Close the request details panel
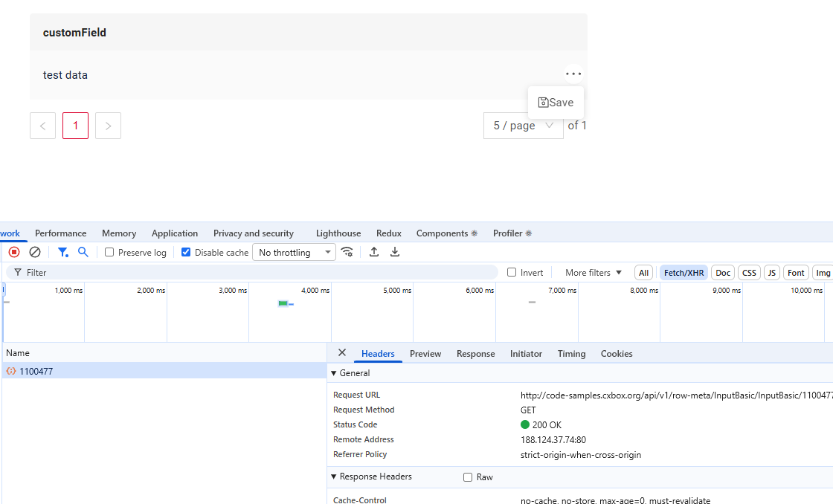 coord(342,353)
